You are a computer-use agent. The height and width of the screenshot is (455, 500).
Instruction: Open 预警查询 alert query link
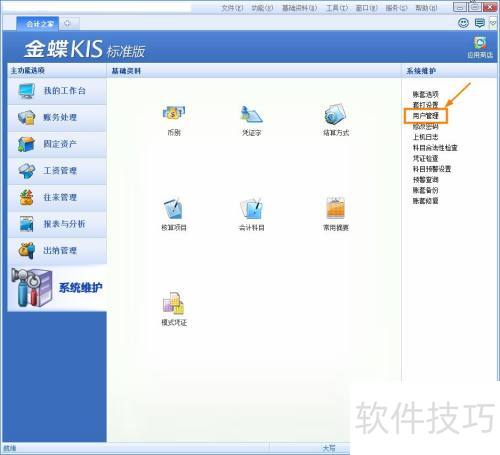click(425, 180)
